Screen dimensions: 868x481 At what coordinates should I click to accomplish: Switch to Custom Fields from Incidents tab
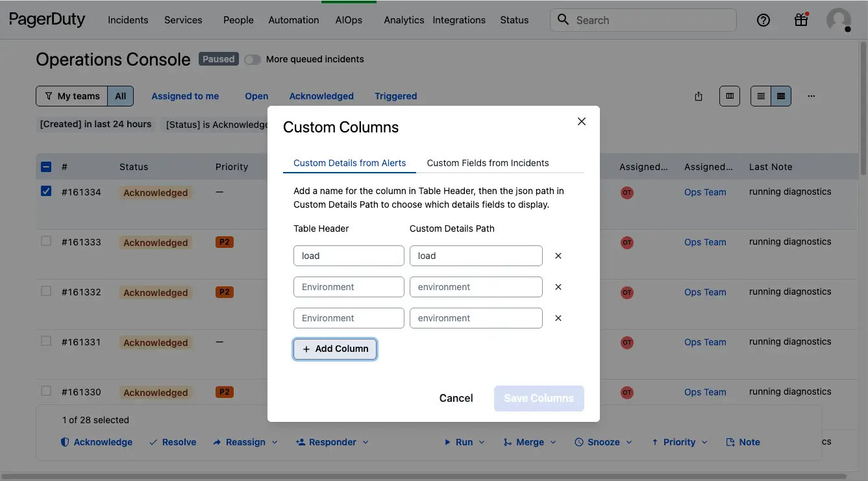pyautogui.click(x=488, y=163)
